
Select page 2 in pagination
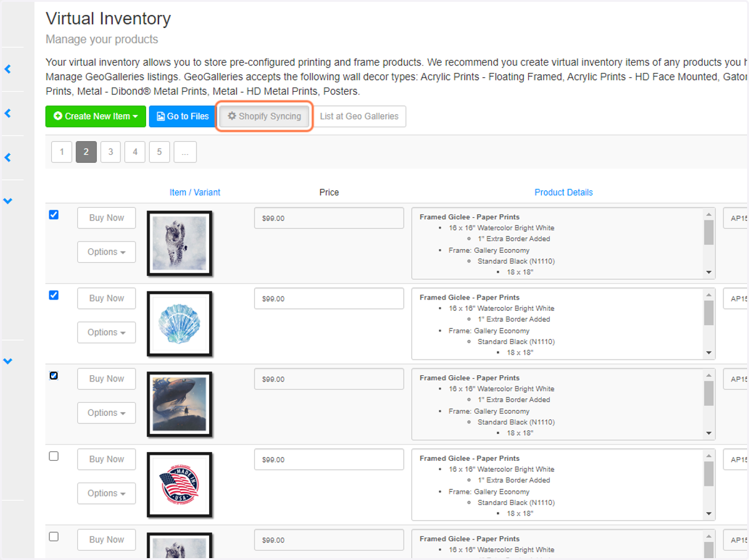(86, 152)
